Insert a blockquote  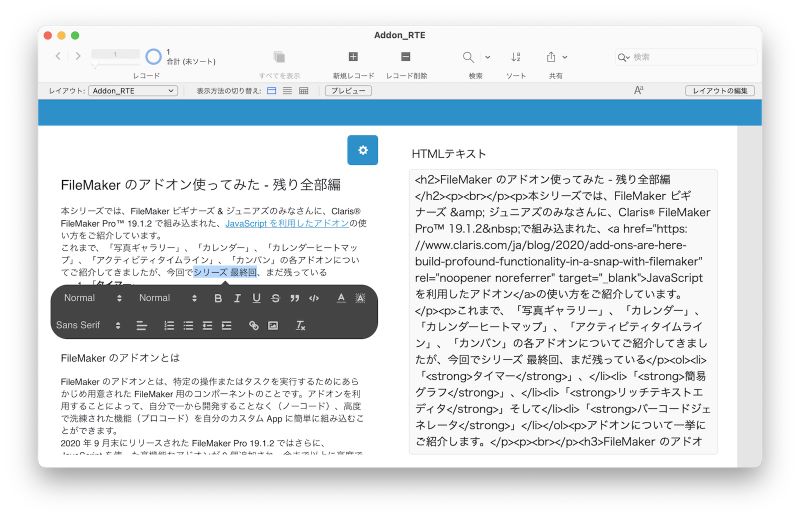(294, 298)
